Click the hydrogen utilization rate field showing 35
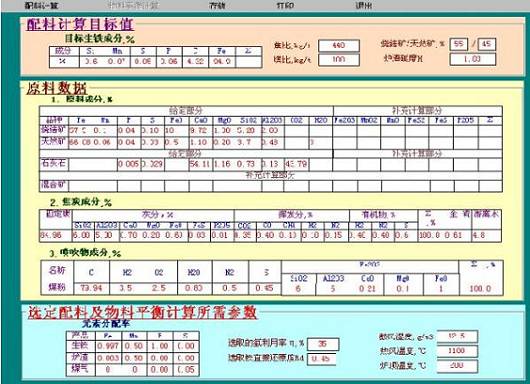This screenshot has width=530, height=384. [323, 344]
